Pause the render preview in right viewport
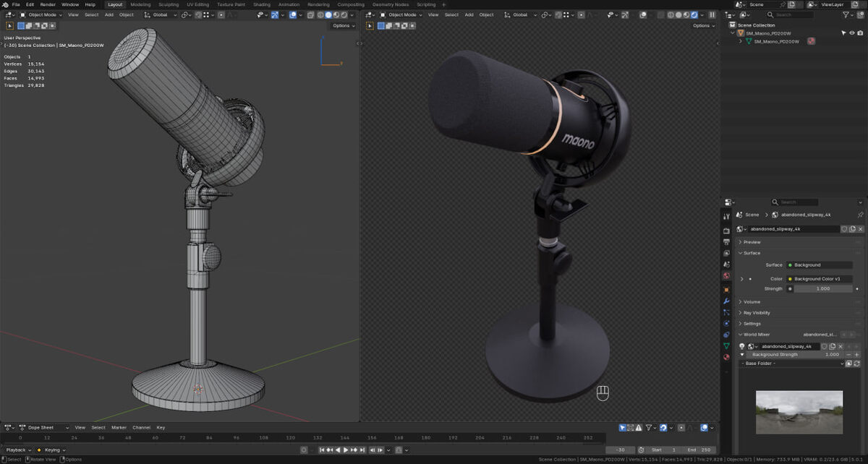This screenshot has width=868, height=464. coord(712,14)
